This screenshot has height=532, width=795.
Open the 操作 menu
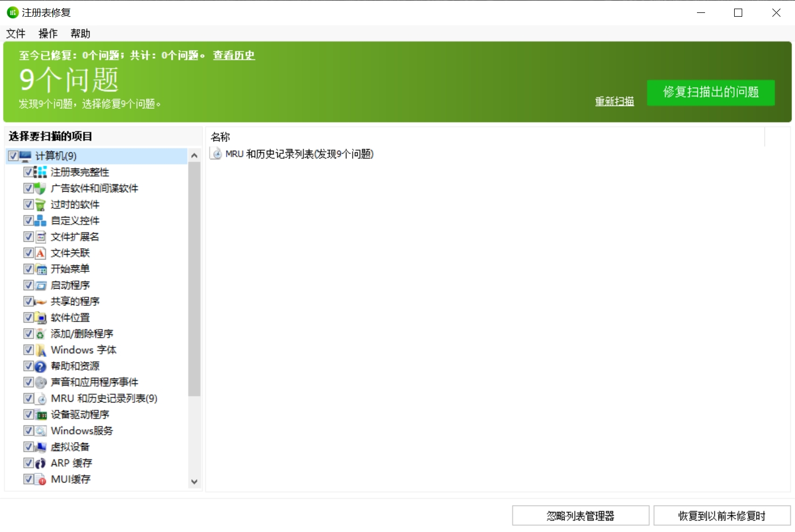point(47,33)
